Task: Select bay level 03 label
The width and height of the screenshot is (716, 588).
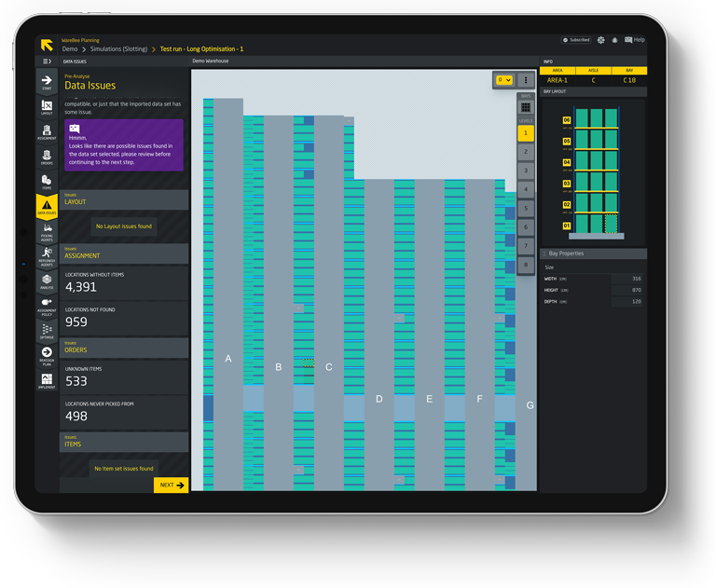Action: coord(567,184)
